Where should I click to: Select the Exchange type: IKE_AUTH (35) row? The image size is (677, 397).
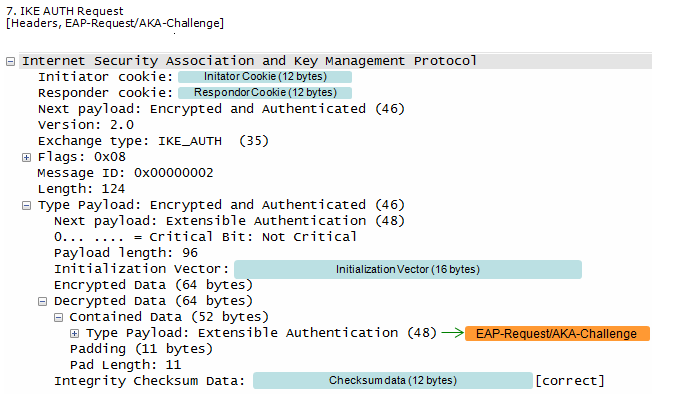[x=153, y=141]
